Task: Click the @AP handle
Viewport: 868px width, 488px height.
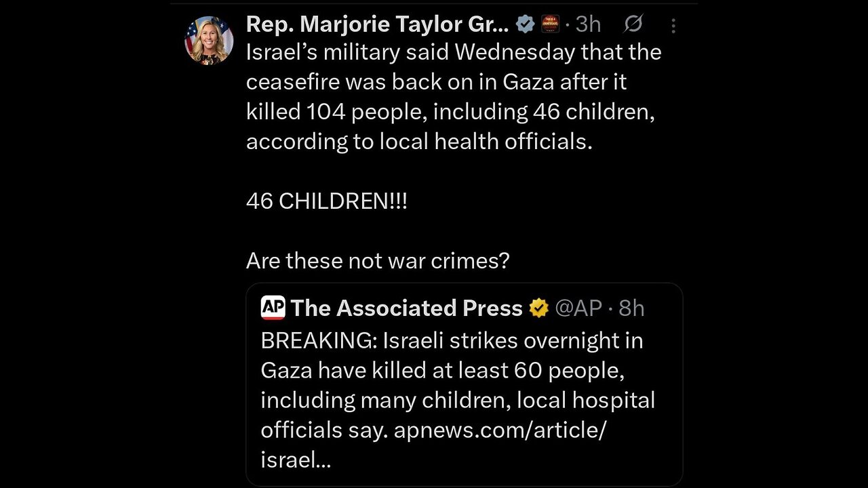Action: click(578, 308)
